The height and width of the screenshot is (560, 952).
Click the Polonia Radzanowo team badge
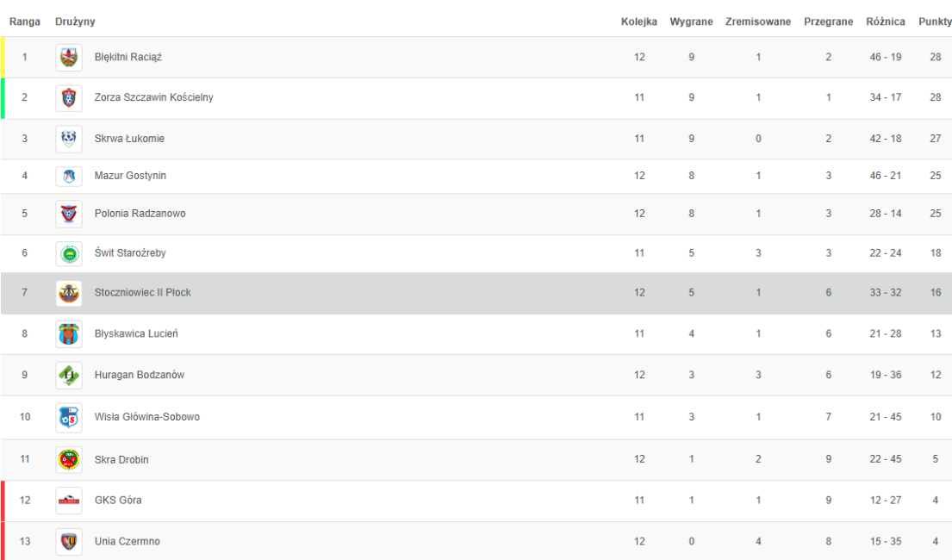pos(69,214)
